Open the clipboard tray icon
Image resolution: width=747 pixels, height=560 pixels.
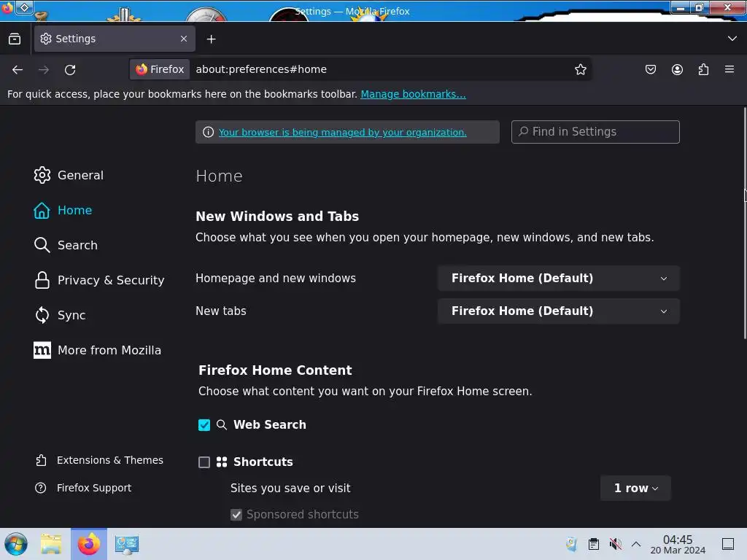coord(594,544)
